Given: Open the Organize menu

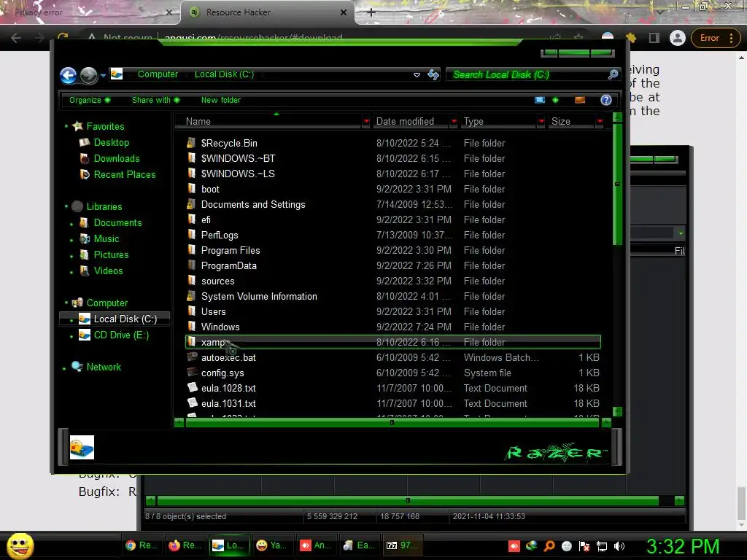Looking at the screenshot, I should pos(90,100).
